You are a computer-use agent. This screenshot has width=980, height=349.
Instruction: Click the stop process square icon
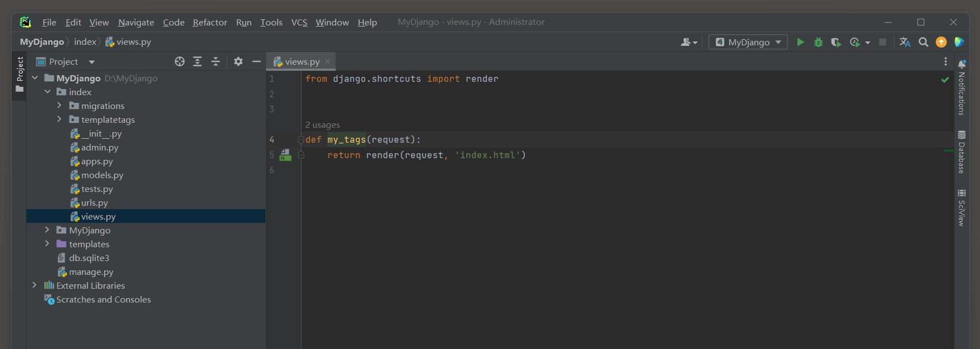883,42
